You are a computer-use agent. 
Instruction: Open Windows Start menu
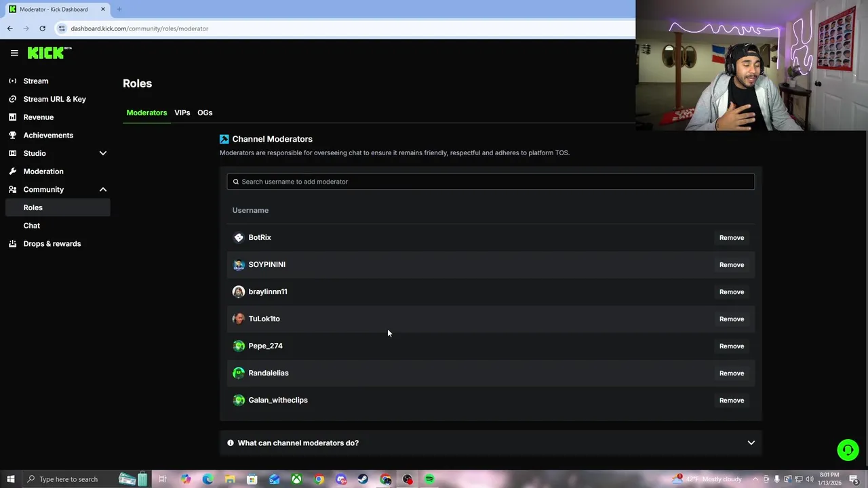point(11,479)
